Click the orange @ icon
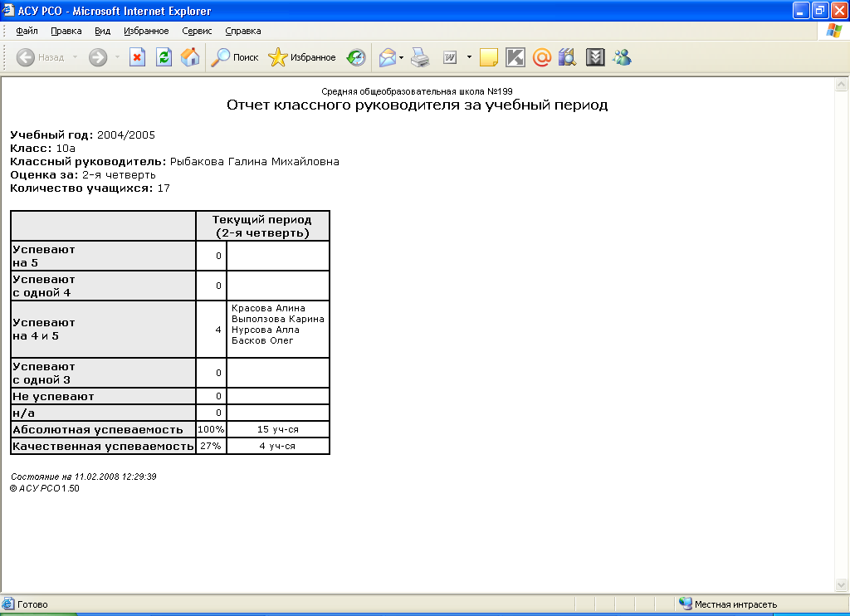 tap(541, 57)
